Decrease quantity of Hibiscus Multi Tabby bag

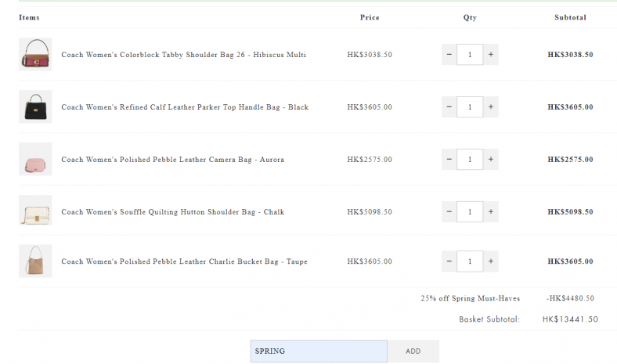coord(449,55)
